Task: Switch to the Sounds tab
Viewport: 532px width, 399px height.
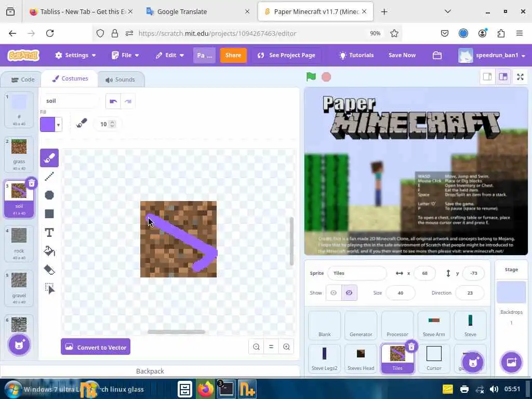Action: click(120, 79)
